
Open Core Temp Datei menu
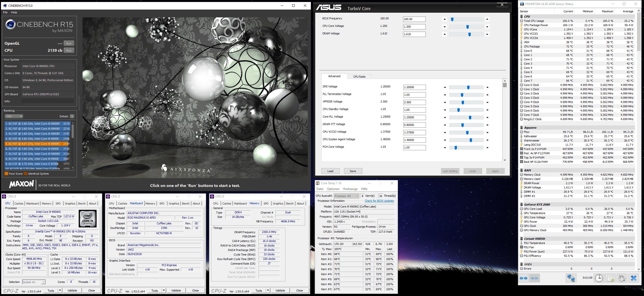coord(320,189)
